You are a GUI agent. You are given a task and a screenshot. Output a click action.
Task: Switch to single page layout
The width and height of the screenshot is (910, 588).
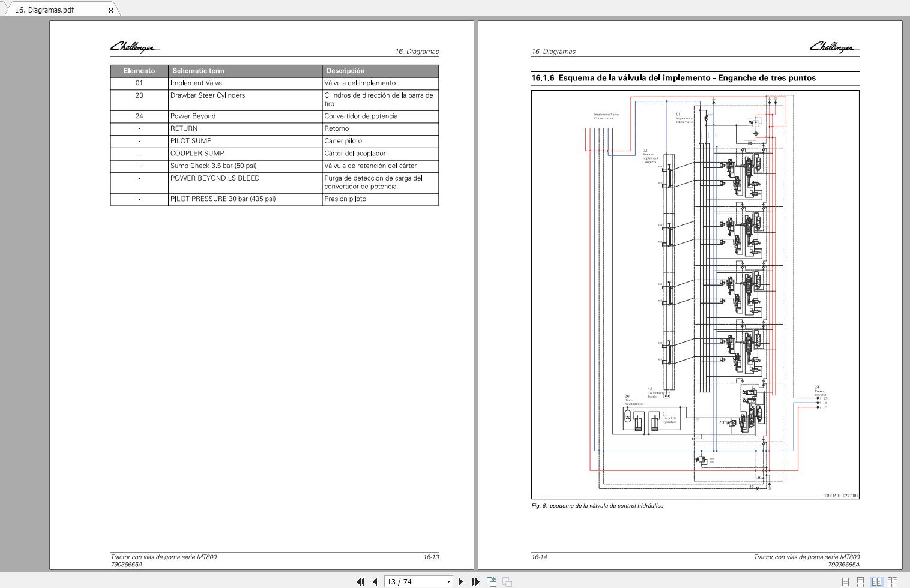845,581
